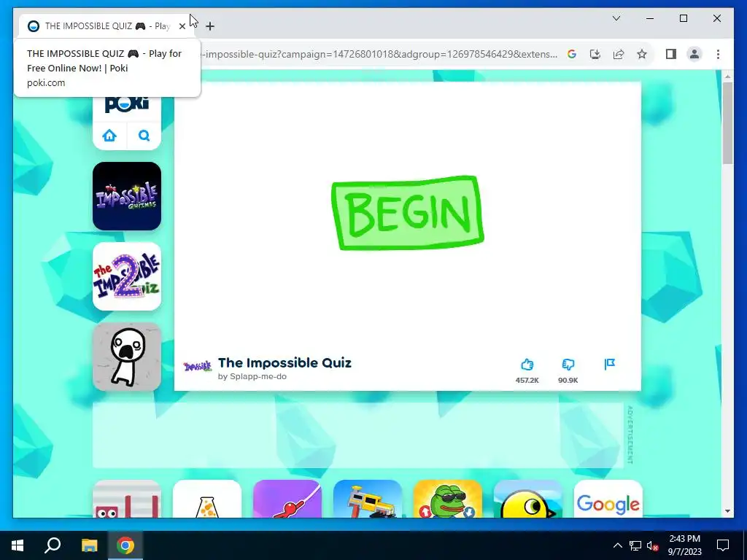747x560 pixels.
Task: Open the Chrome profile avatar
Action: coord(694,54)
